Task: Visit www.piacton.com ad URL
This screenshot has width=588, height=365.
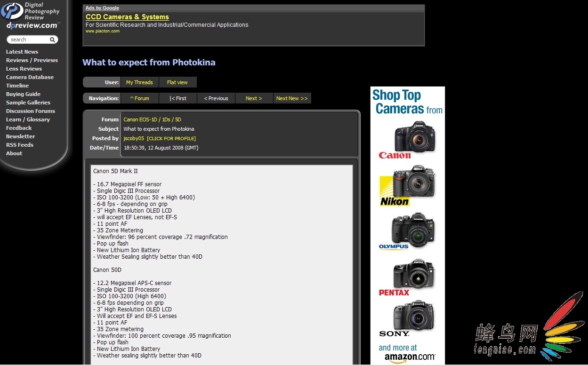Action: pyautogui.click(x=103, y=31)
